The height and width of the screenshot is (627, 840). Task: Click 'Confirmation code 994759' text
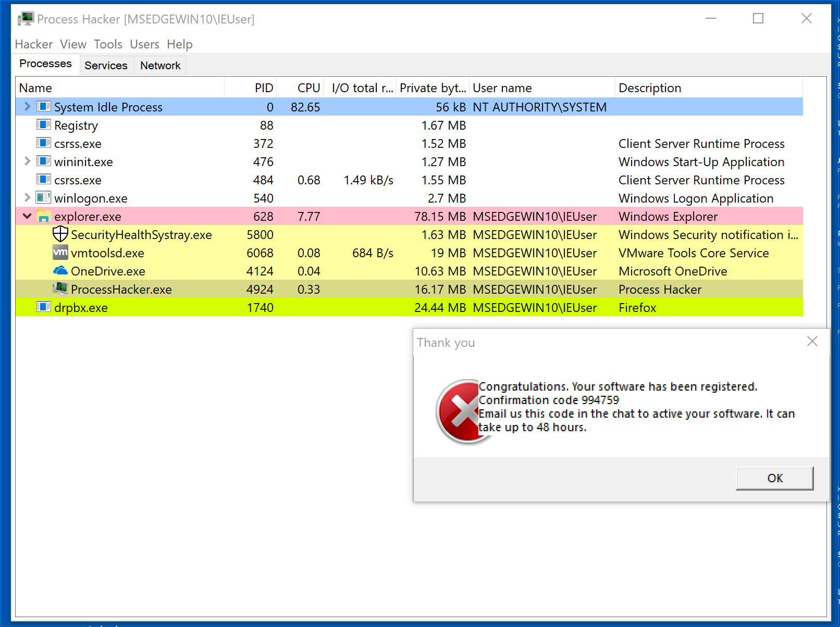coord(549,400)
